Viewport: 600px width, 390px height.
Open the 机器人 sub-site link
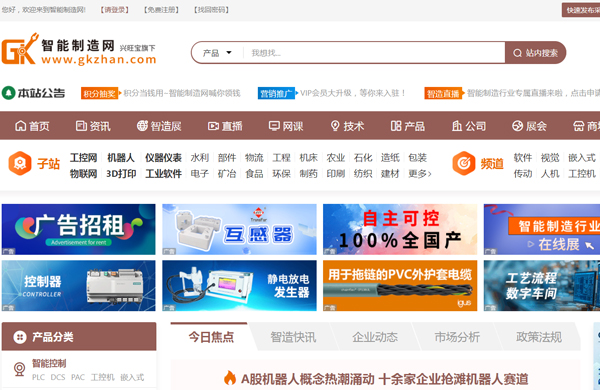[121, 158]
